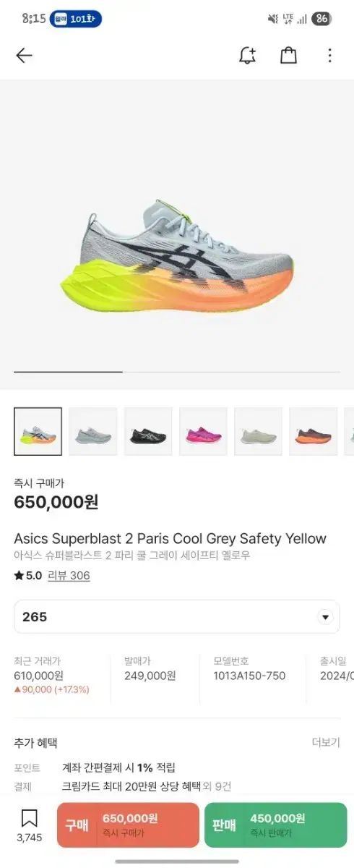Viewport: 354px width, 868px height.
Task: Tap the red 구매 650,000원 button
Action: point(128,825)
